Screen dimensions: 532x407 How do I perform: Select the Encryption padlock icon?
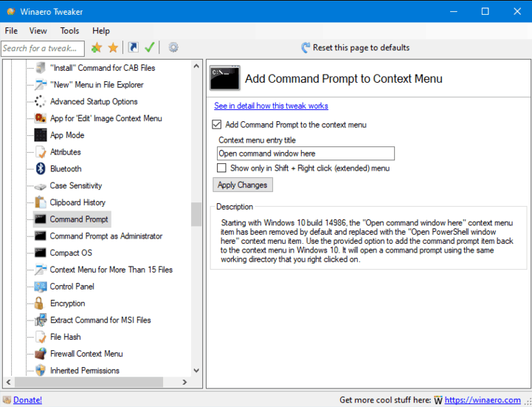coord(39,303)
